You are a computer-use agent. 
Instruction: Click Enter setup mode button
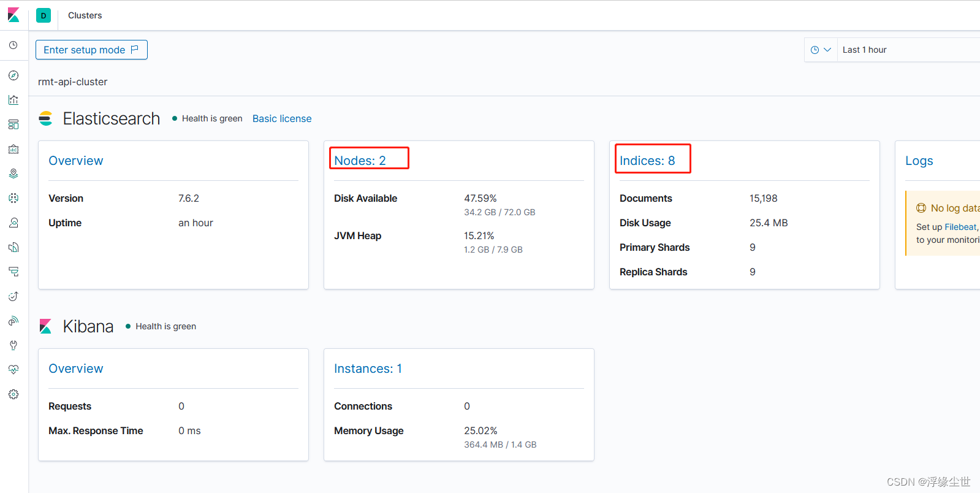91,50
